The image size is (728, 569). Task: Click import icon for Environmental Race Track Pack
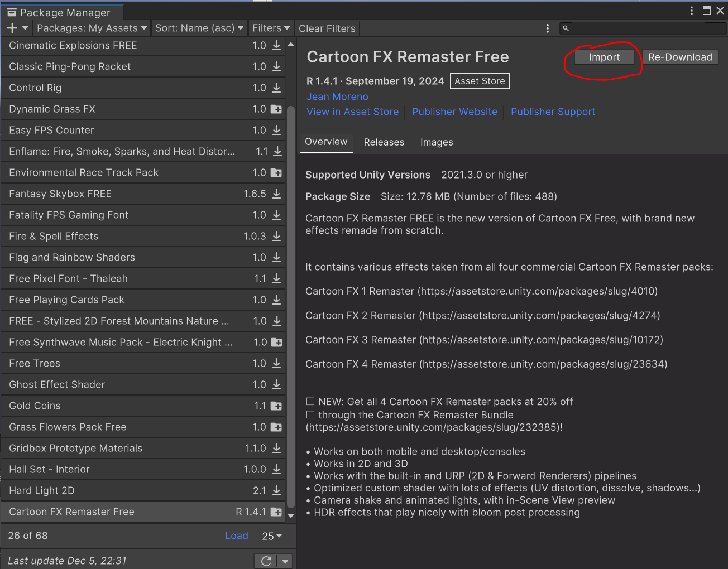pyautogui.click(x=276, y=173)
